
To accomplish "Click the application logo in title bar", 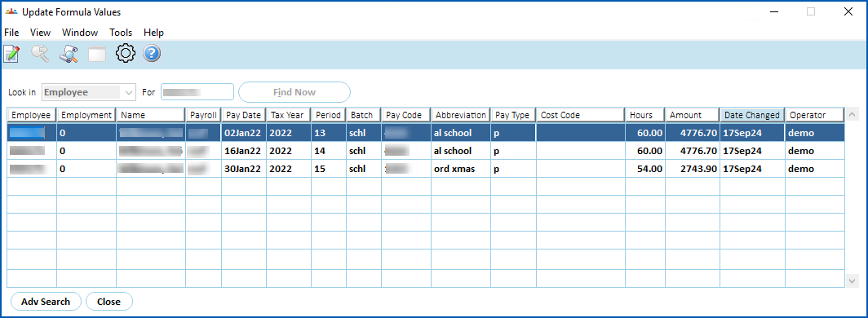I will [x=11, y=11].
